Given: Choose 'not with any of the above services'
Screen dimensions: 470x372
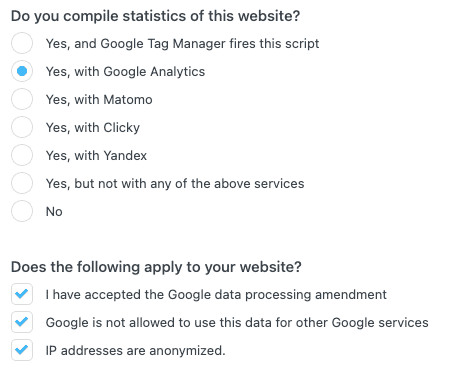Looking at the screenshot, I should pos(22,183).
